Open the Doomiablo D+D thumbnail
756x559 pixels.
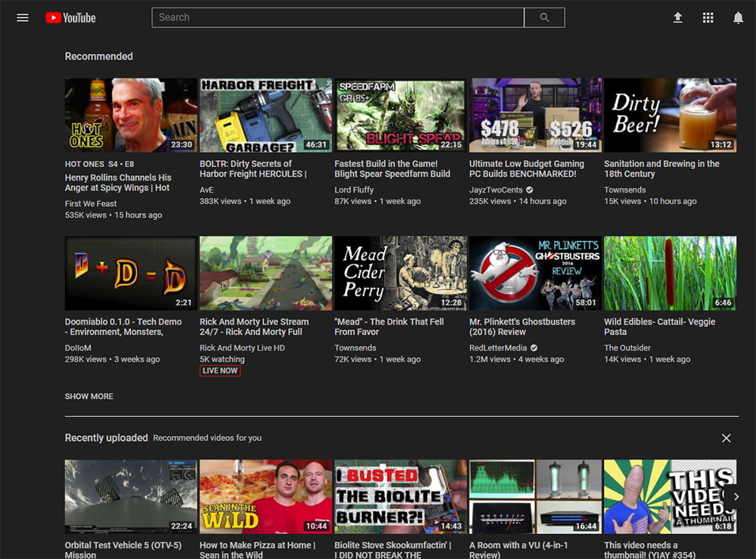tap(131, 273)
